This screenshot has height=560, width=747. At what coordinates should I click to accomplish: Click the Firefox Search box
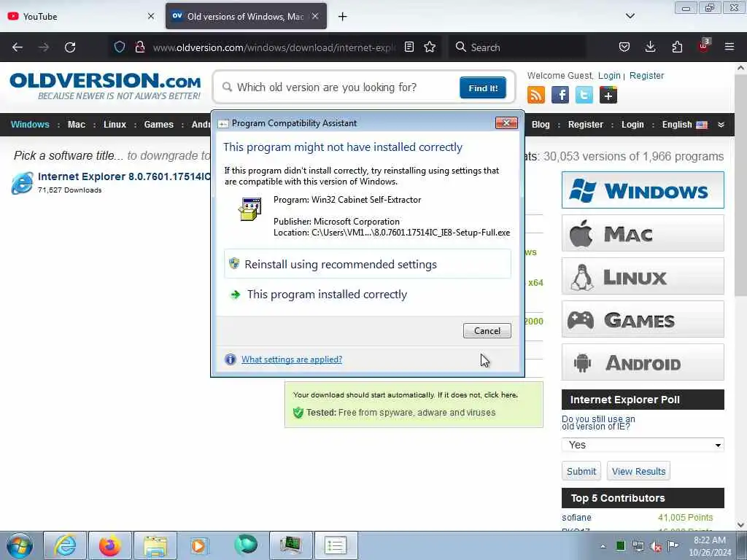coord(517,47)
